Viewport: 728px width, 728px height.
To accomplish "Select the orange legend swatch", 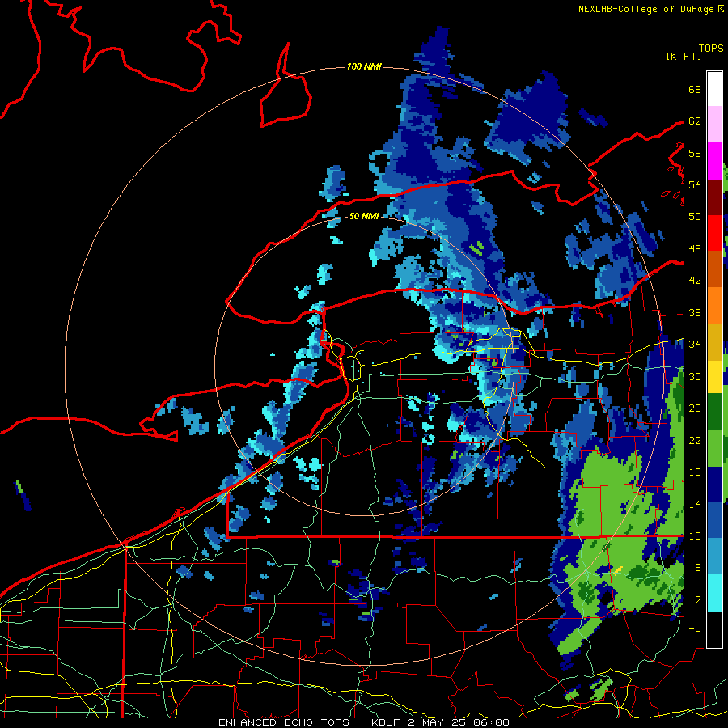I will (x=714, y=306).
